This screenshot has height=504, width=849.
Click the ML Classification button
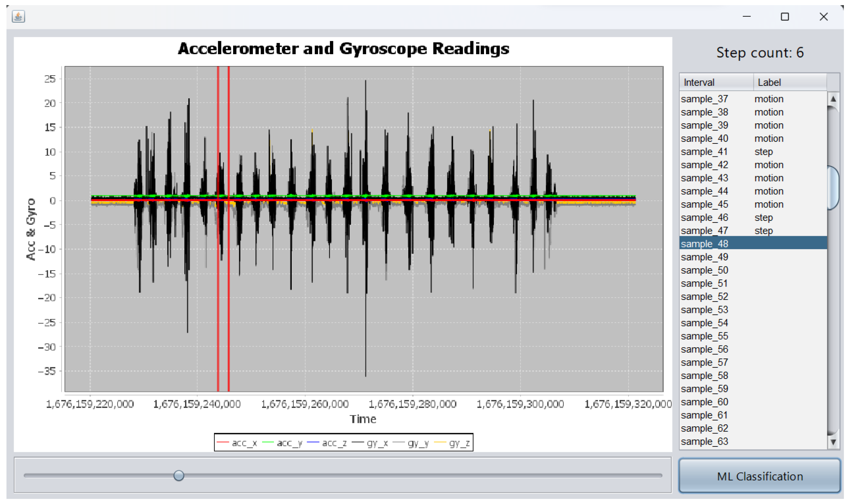click(760, 476)
